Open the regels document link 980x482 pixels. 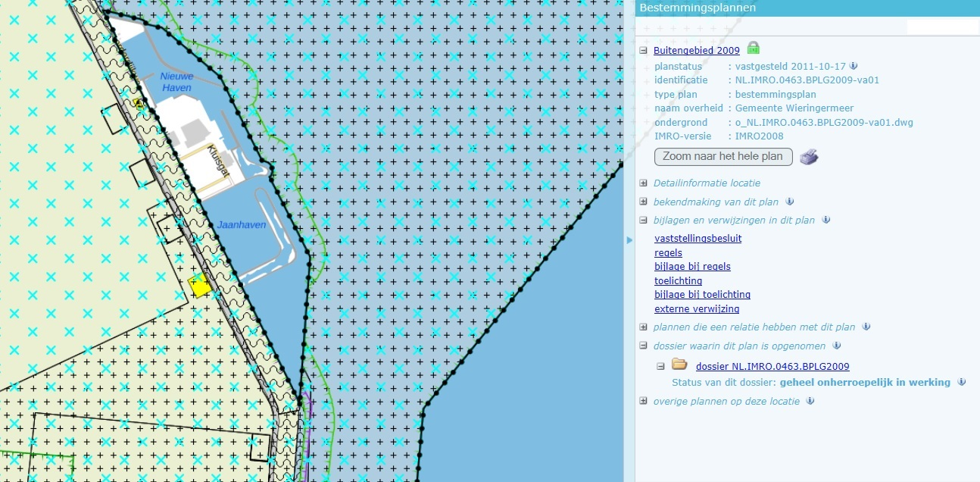click(668, 252)
